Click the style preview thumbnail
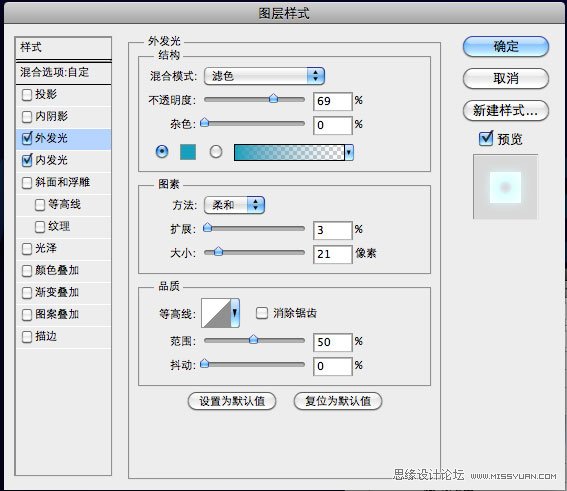Screen dimensions: 567x491 coord(506,187)
